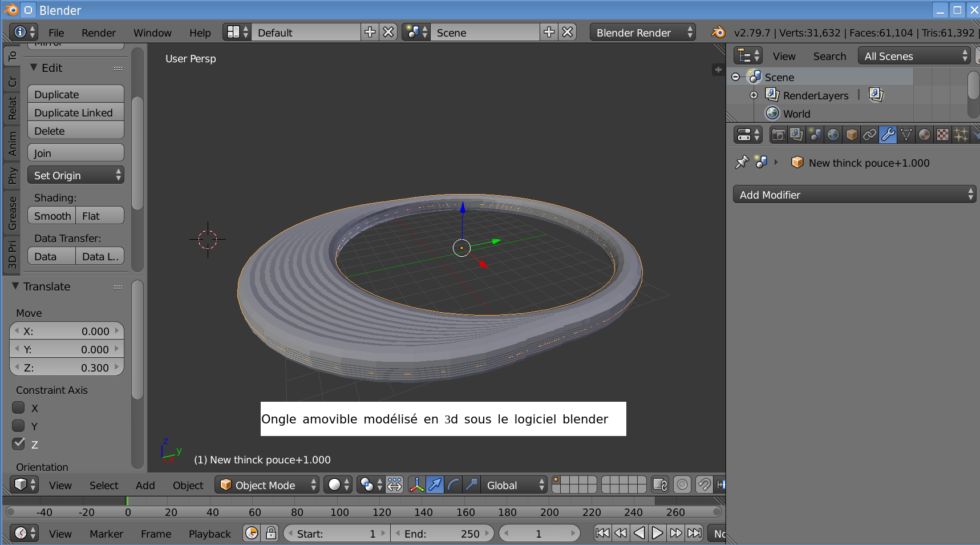Open the Render menu
Screen dimensions: 980x545
point(98,33)
